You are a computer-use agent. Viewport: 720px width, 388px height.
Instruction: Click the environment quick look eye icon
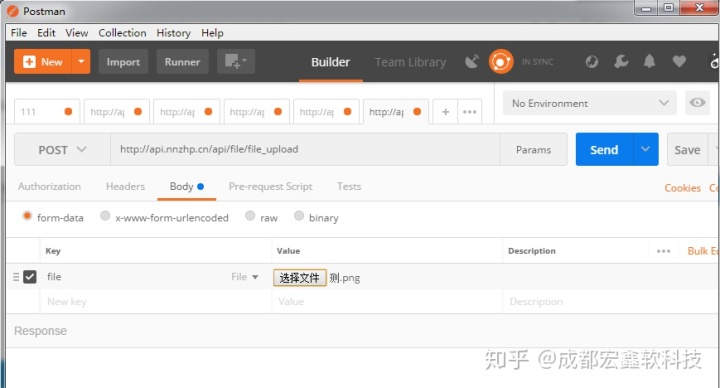pyautogui.click(x=697, y=103)
